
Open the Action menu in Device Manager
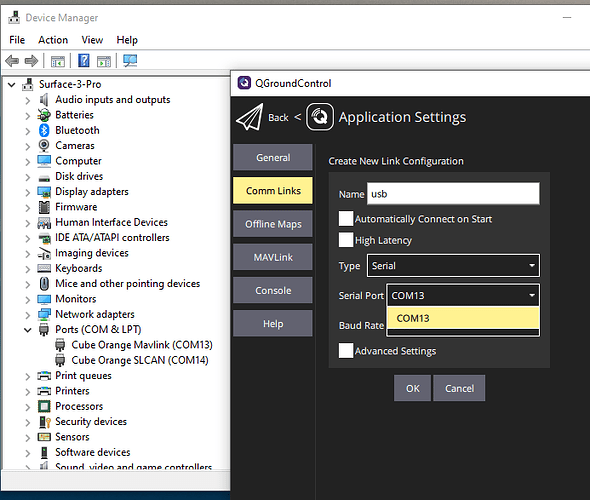(53, 40)
